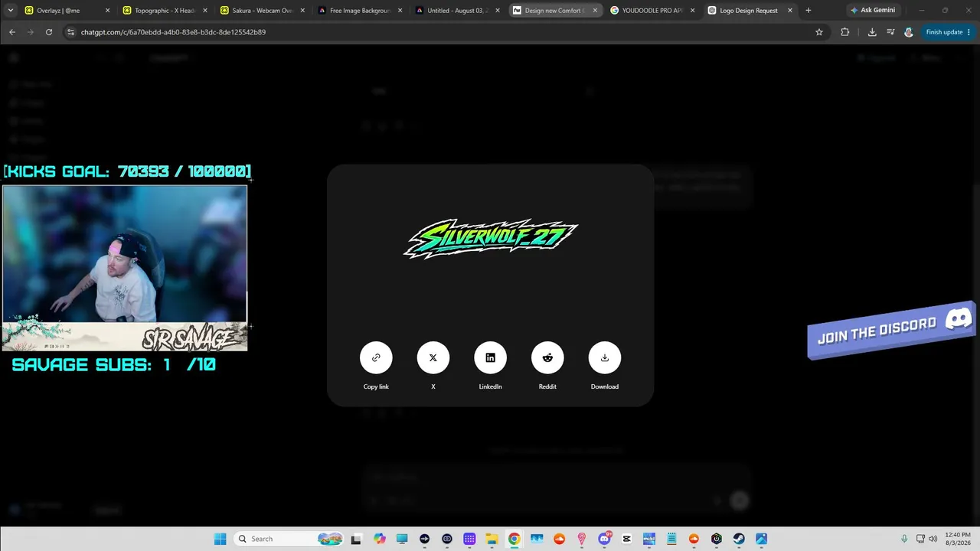Open Microsoft Copilot from the taskbar
The width and height of the screenshot is (980, 551).
[380, 539]
